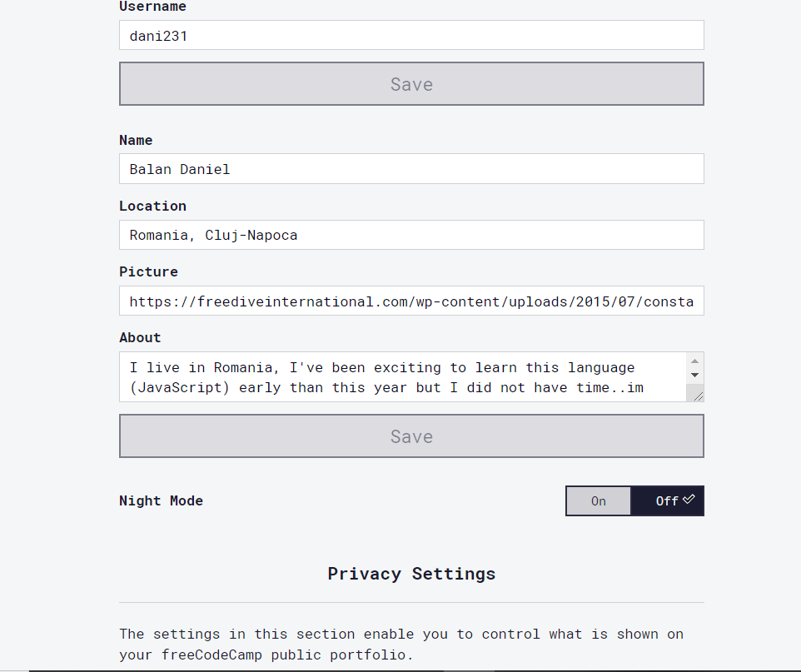
Task: Turn Night Mode on
Action: tap(598, 500)
